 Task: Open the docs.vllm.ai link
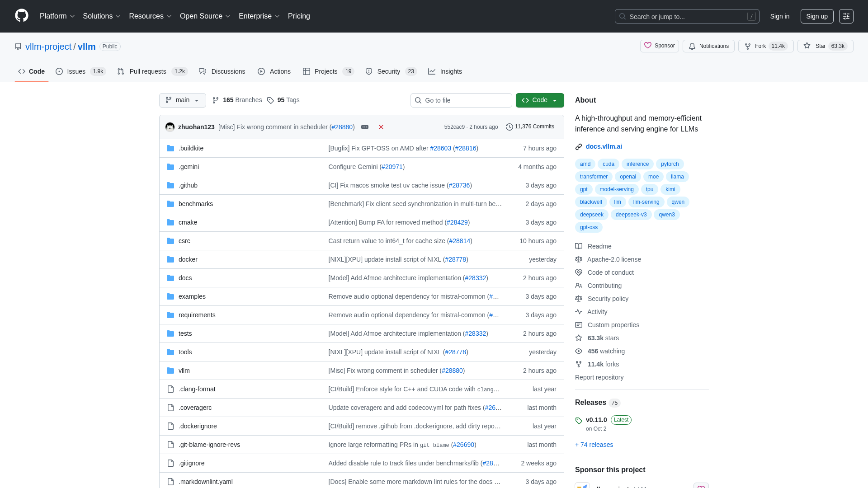pyautogui.click(x=604, y=146)
